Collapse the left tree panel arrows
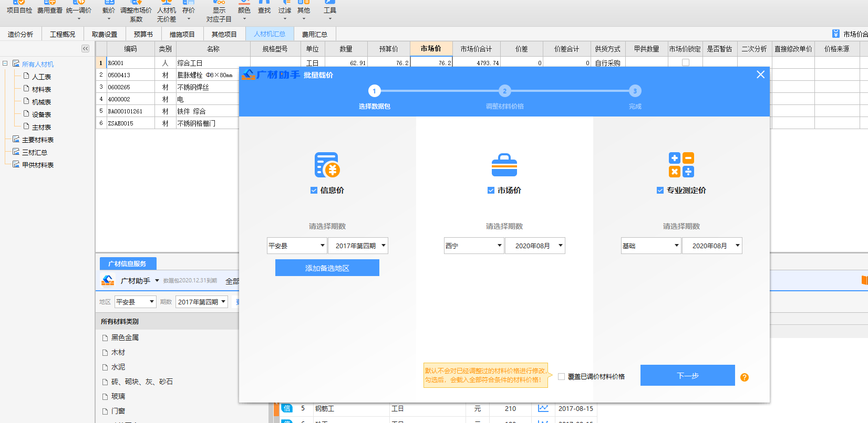 click(x=85, y=49)
